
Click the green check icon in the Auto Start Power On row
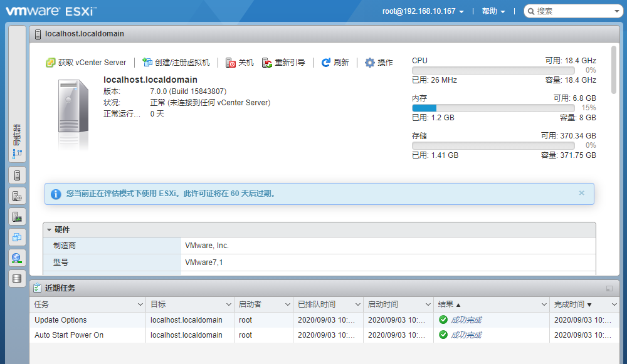[x=443, y=335]
